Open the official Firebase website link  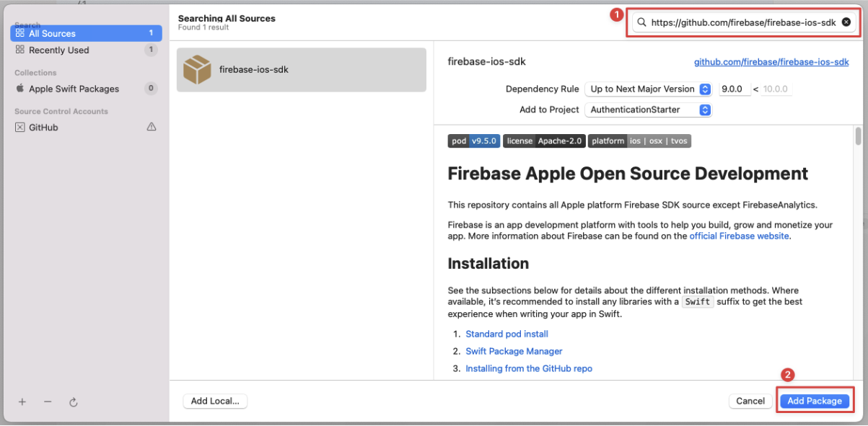click(739, 236)
